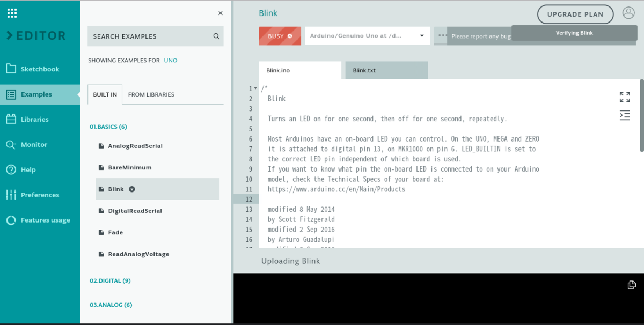
Task: Click the Sketchbook folder icon
Action: 11,69
